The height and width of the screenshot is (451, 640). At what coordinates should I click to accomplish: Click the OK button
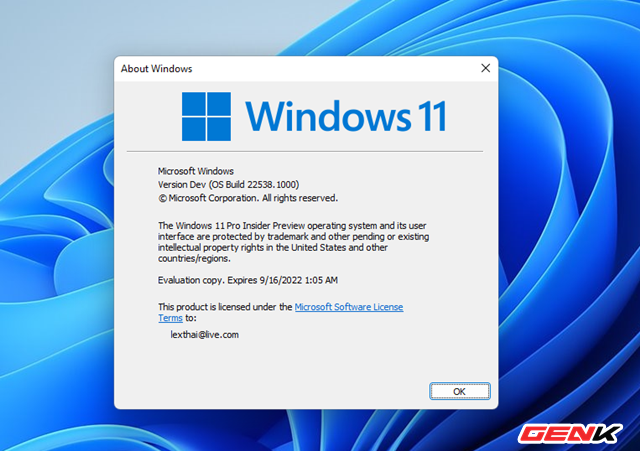coord(460,391)
